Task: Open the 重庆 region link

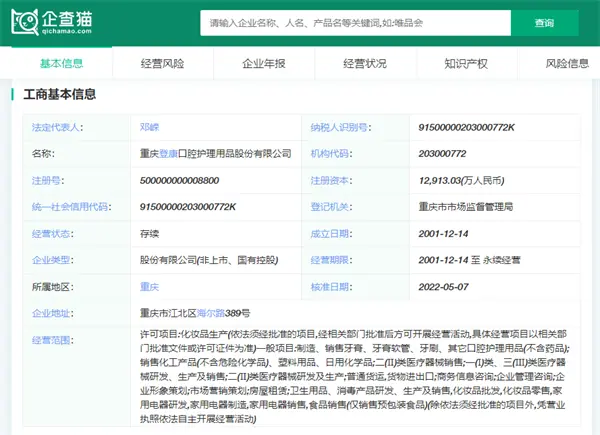Action: (150, 287)
